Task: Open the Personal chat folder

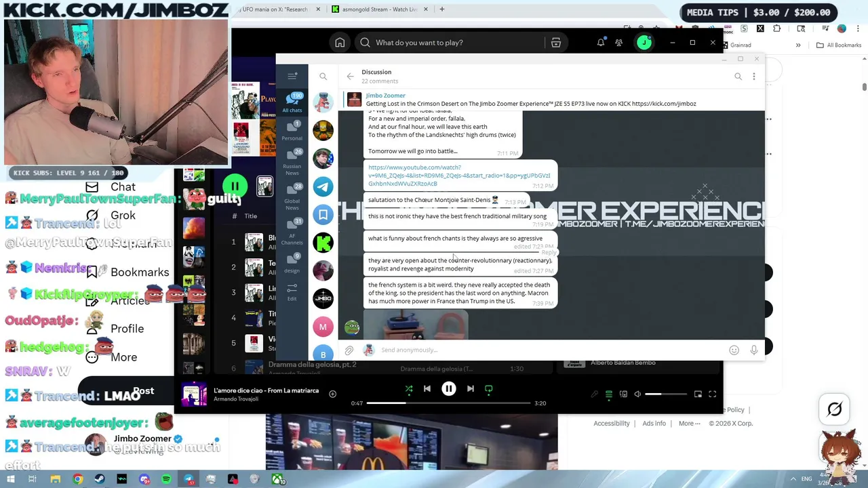Action: 292,131
